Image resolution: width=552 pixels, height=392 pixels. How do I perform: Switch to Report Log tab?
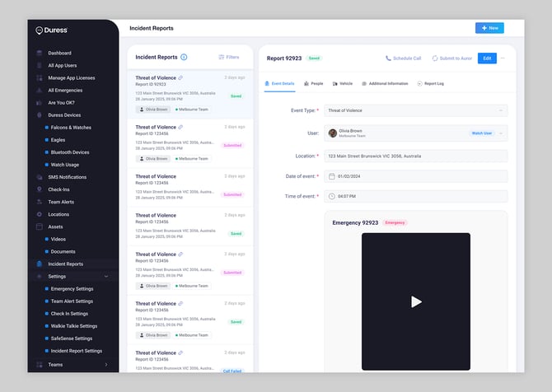coord(430,84)
